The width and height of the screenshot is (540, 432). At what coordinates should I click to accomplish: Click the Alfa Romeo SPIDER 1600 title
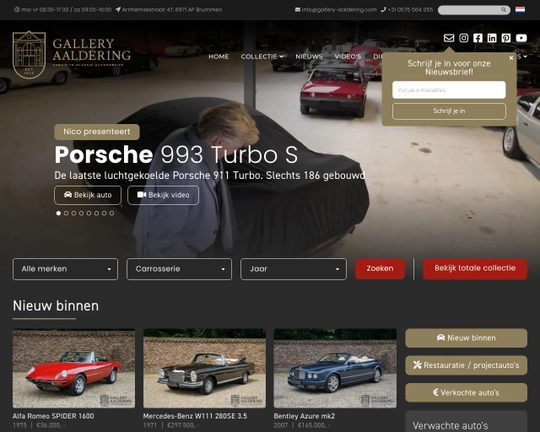pyautogui.click(x=53, y=416)
